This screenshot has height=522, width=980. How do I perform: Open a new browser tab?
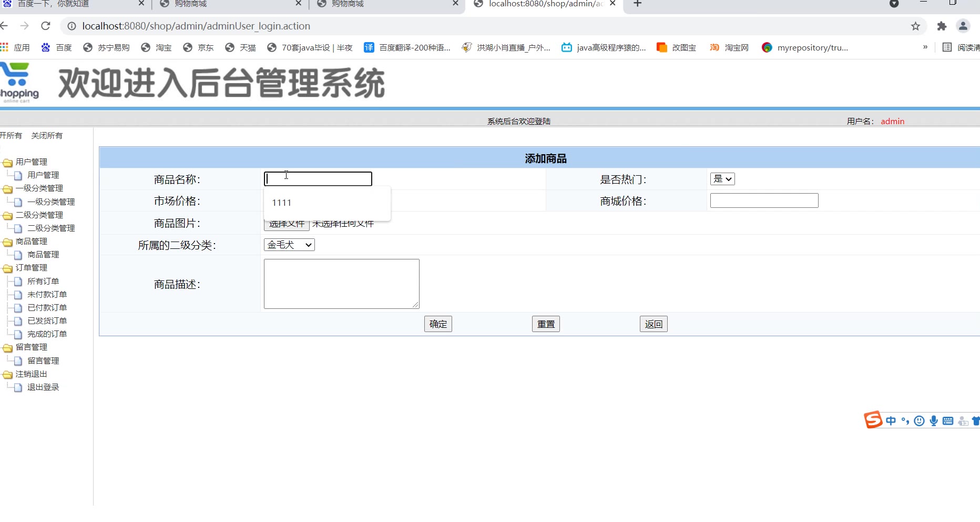coord(637,4)
